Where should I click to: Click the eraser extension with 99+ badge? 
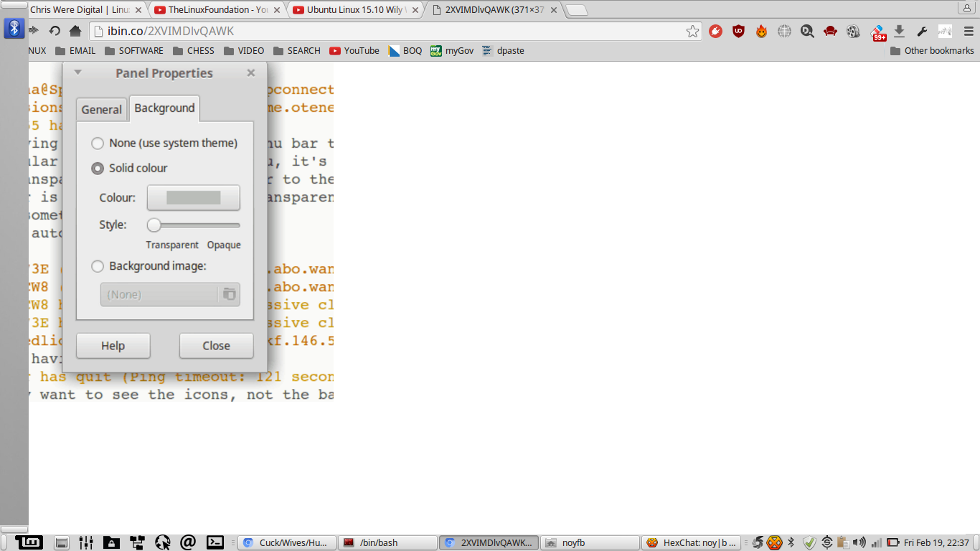877,32
